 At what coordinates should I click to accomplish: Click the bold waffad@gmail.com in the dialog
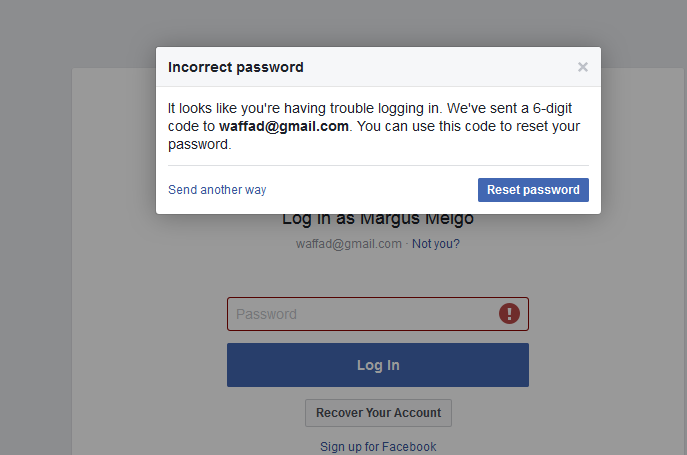click(284, 127)
